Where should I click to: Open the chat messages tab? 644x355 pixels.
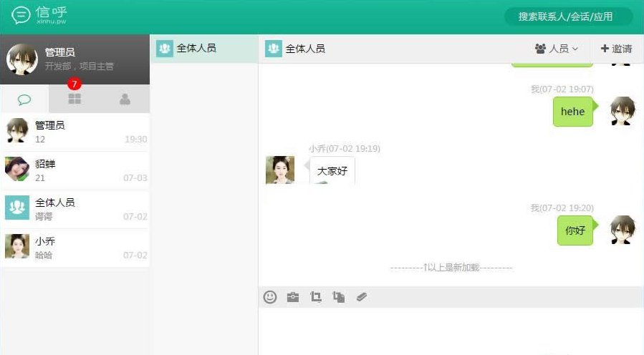[x=24, y=99]
